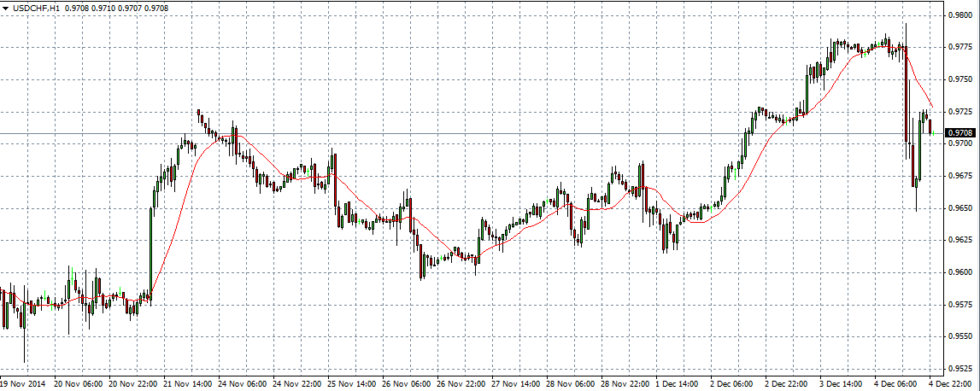Click the 25 Nov 14:00 time label
This screenshot has height=391, width=980.
(x=350, y=382)
